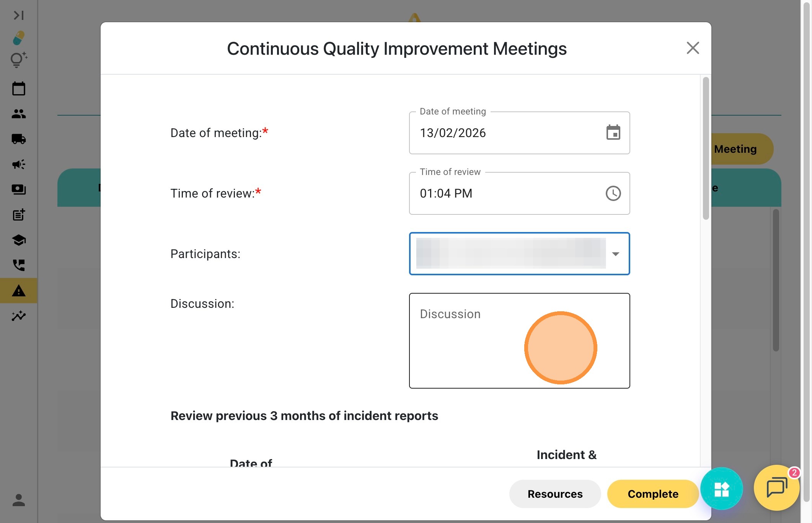
Task: Select the warning triangle incidents icon
Action: tap(18, 291)
